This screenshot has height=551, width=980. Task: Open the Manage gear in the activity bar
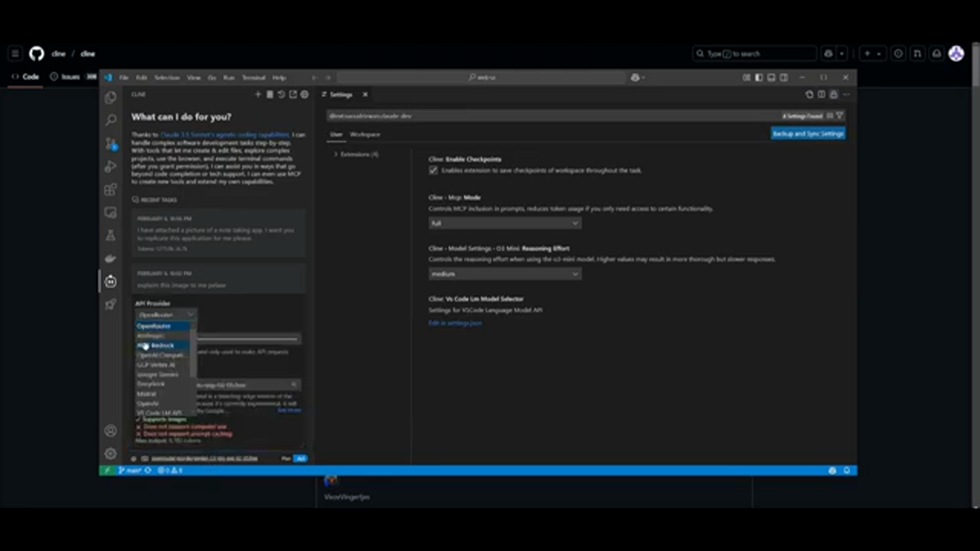tap(111, 454)
